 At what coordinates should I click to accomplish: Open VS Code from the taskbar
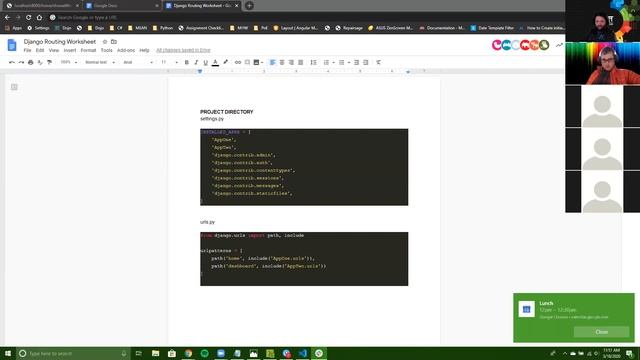point(302,353)
